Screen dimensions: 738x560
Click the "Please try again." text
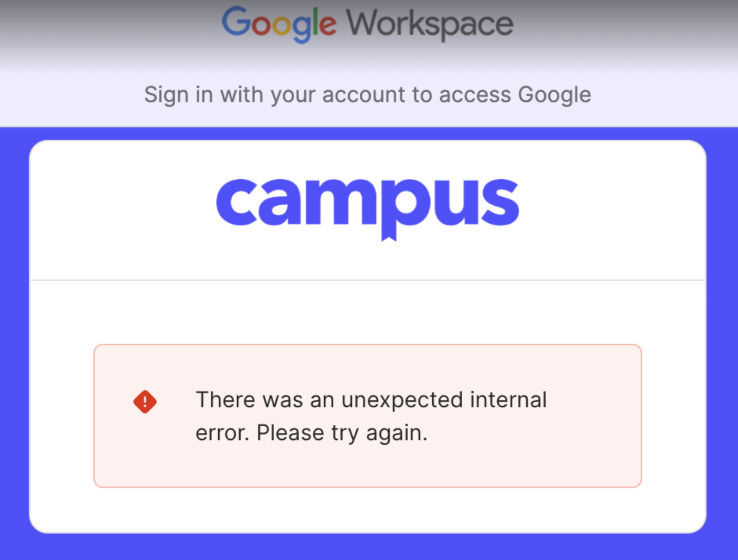342,433
